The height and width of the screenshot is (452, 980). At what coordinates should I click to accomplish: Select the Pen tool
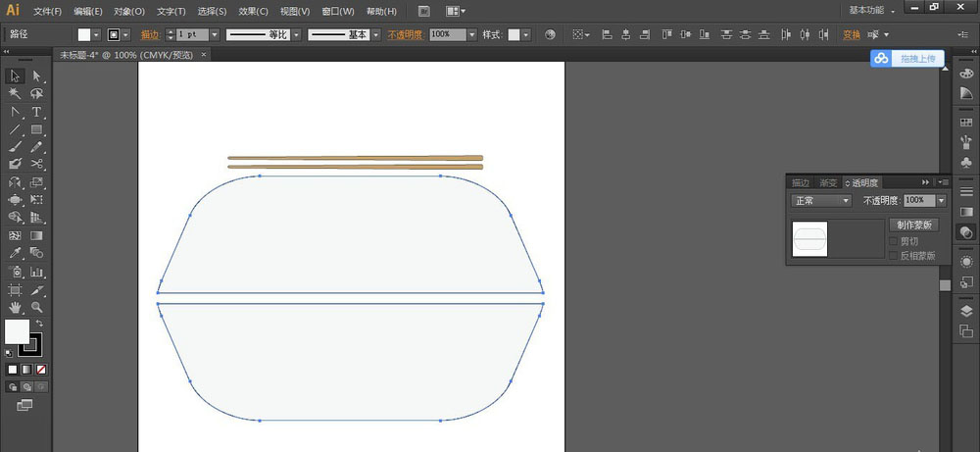tap(15, 112)
